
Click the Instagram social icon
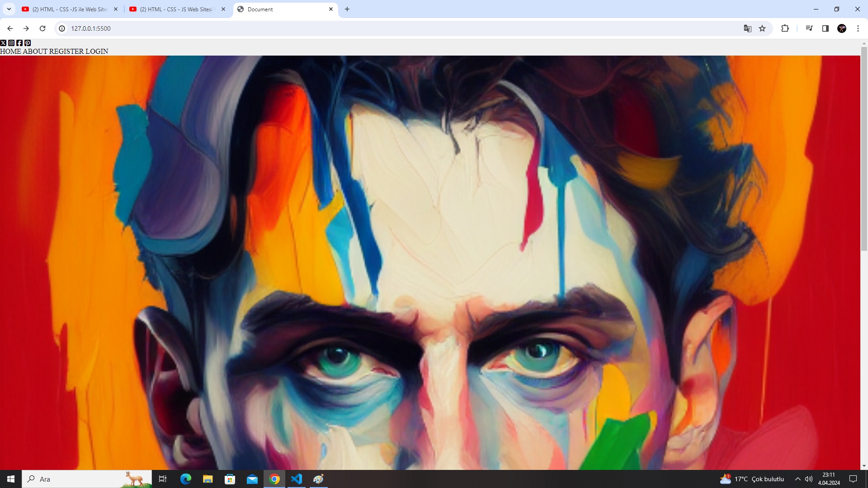pos(11,43)
